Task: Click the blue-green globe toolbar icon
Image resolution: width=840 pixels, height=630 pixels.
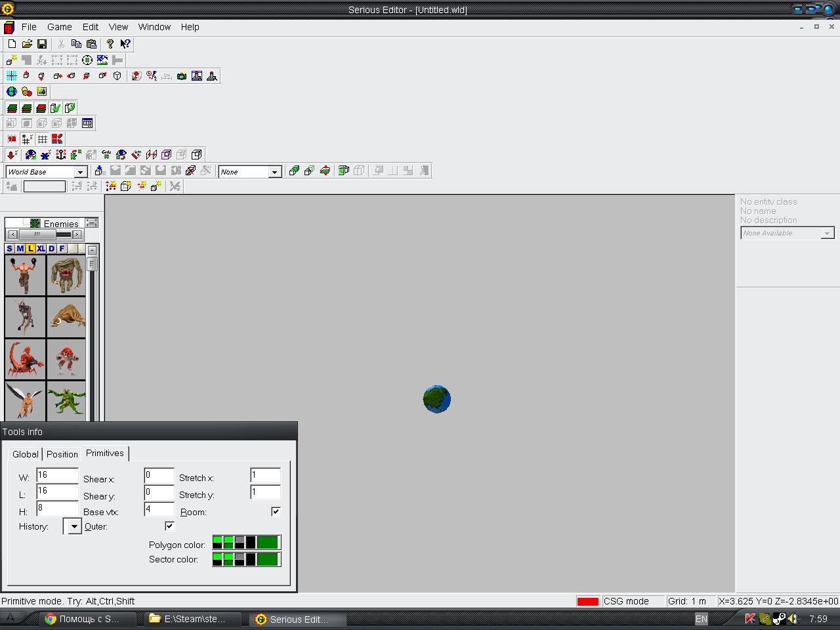Action: tap(12, 92)
